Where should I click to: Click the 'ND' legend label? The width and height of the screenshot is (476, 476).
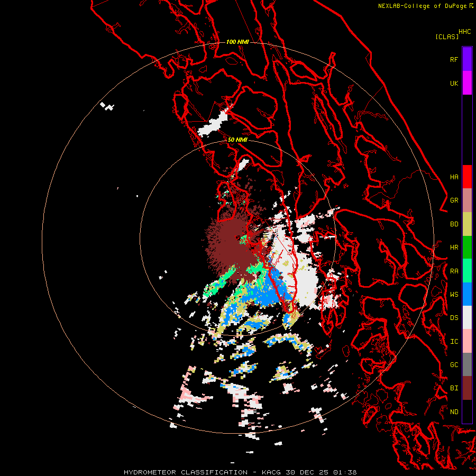(x=454, y=411)
